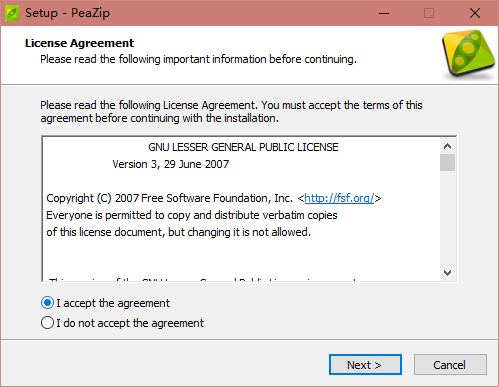Click the Copyright (C) 2007 Free Software Foundation text
Screen dimensions: 499x387
point(169,198)
